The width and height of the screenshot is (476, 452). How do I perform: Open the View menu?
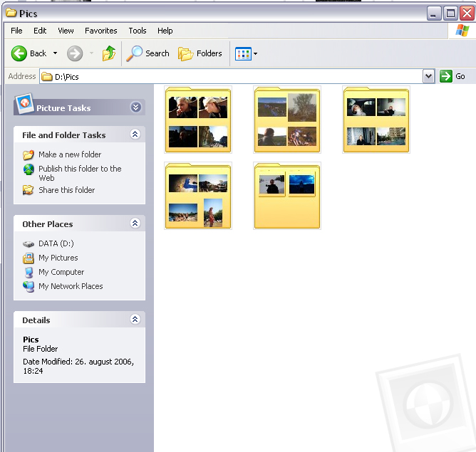tap(66, 31)
